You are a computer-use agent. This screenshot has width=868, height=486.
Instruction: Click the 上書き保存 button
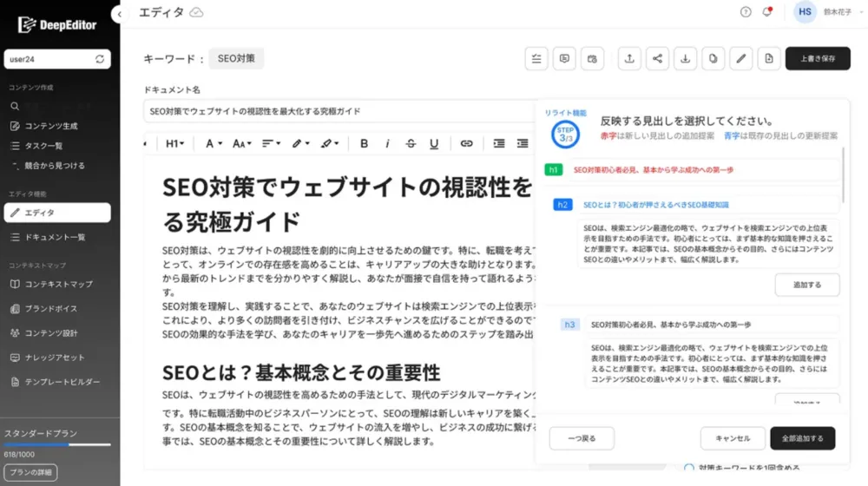818,59
